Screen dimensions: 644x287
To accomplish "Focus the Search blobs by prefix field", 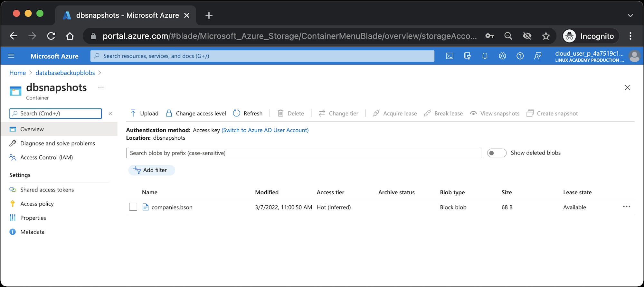I will click(304, 153).
